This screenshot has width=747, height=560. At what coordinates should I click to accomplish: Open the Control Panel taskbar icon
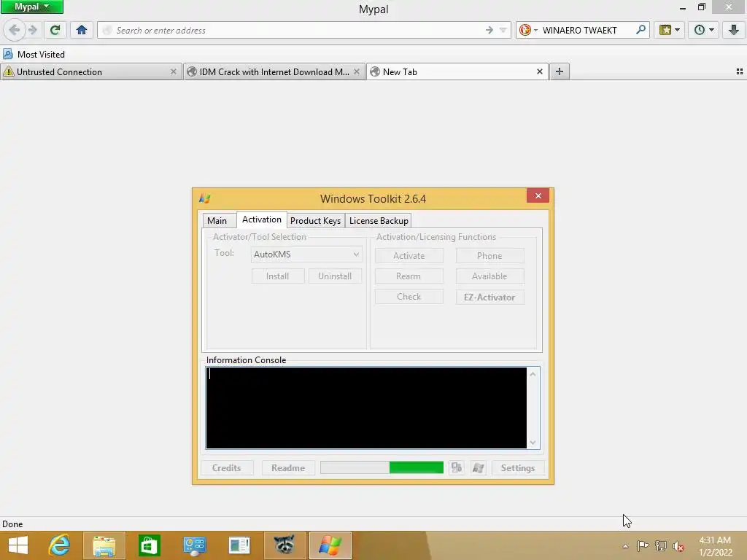point(194,545)
